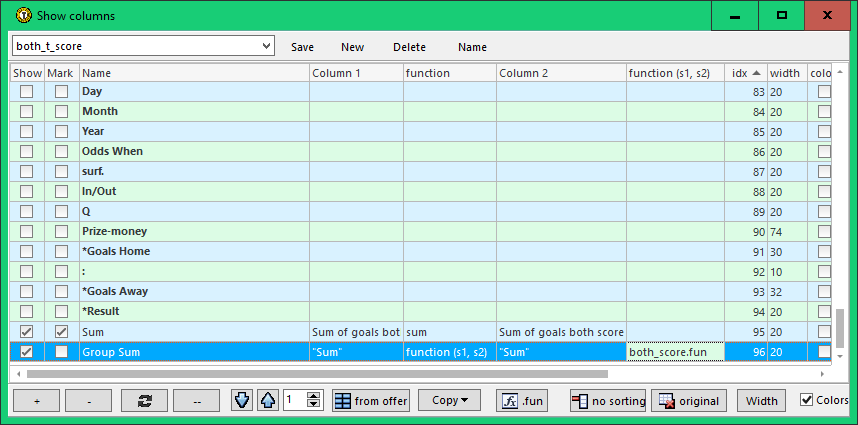Open the both_t_score preset dropdown
Viewport: 858px width, 425px height.
point(265,46)
